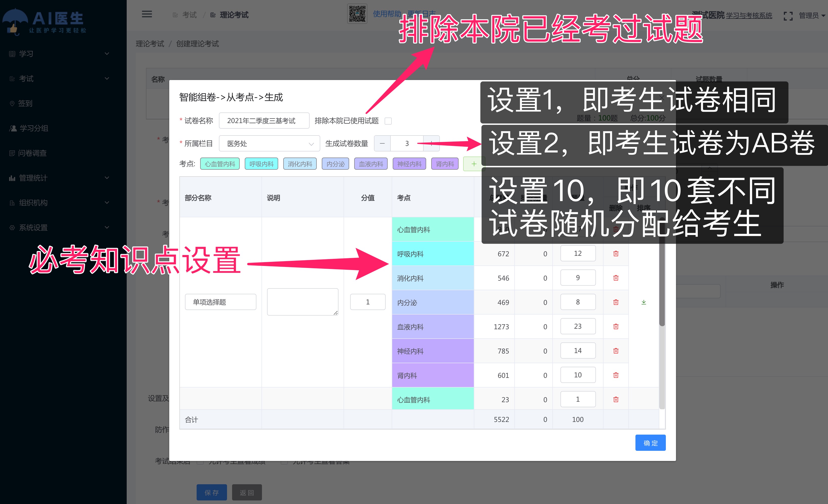Delete the 神经内科 row trash icon
The height and width of the screenshot is (504, 828).
(x=616, y=351)
